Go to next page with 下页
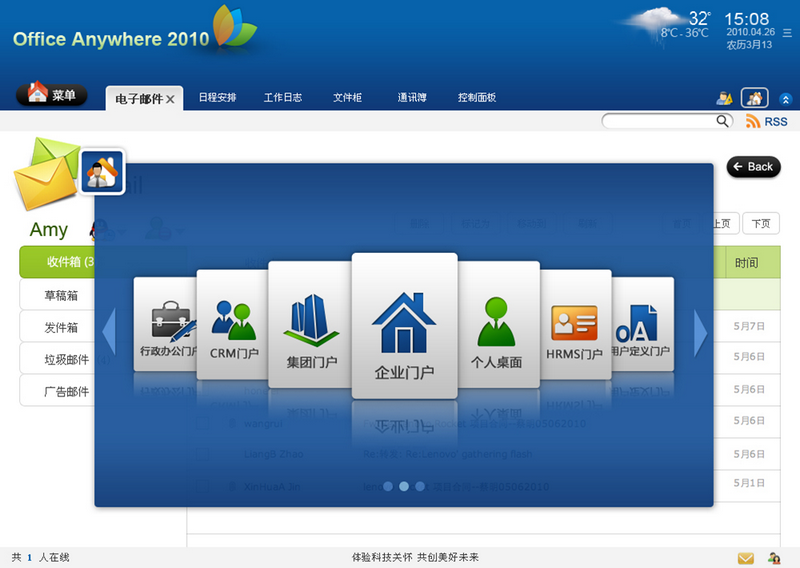Viewport: 800px width, 568px height. [x=761, y=224]
